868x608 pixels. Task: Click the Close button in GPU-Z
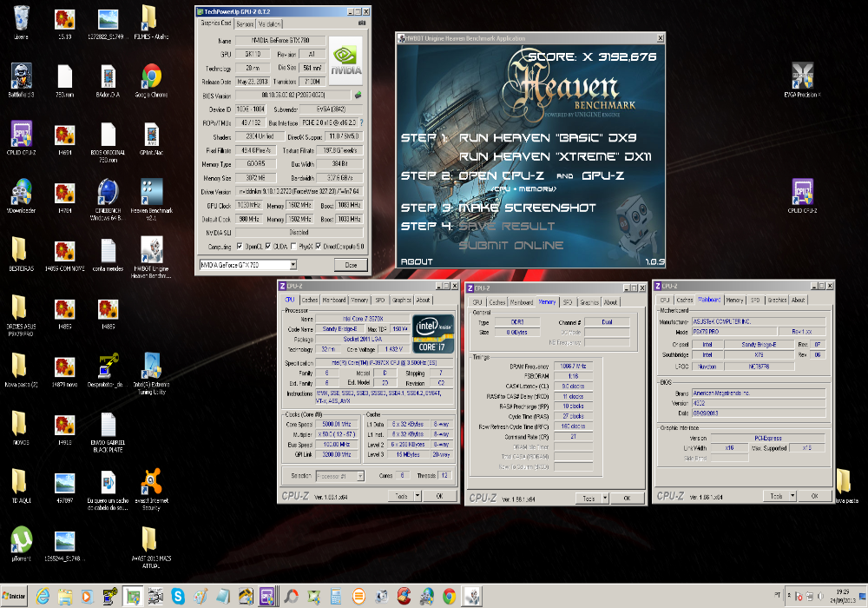tap(351, 265)
